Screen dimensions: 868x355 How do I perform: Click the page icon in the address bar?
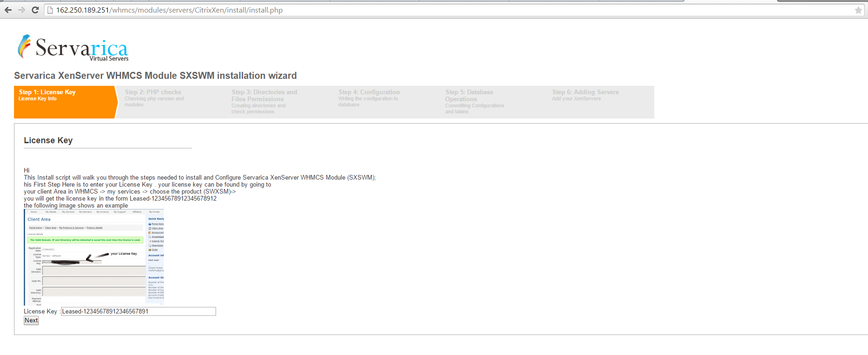pyautogui.click(x=50, y=10)
